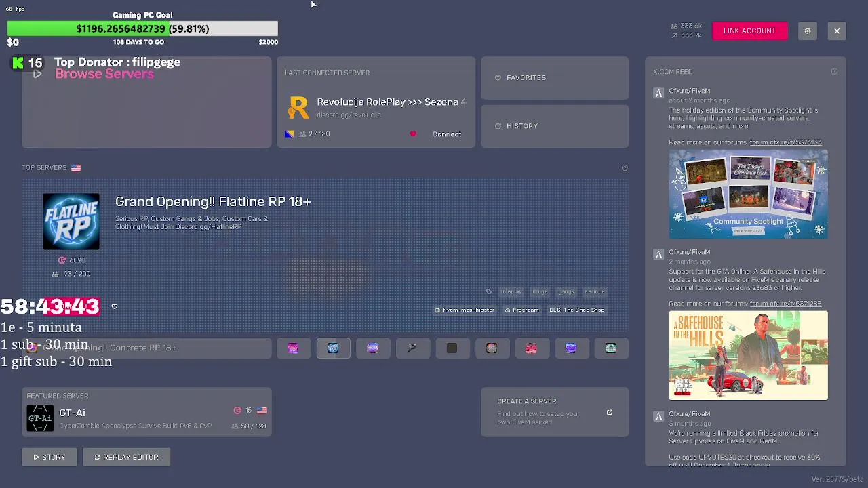Click text "about 2 months ago"
Viewport: 868px width, 488px height.
point(699,100)
